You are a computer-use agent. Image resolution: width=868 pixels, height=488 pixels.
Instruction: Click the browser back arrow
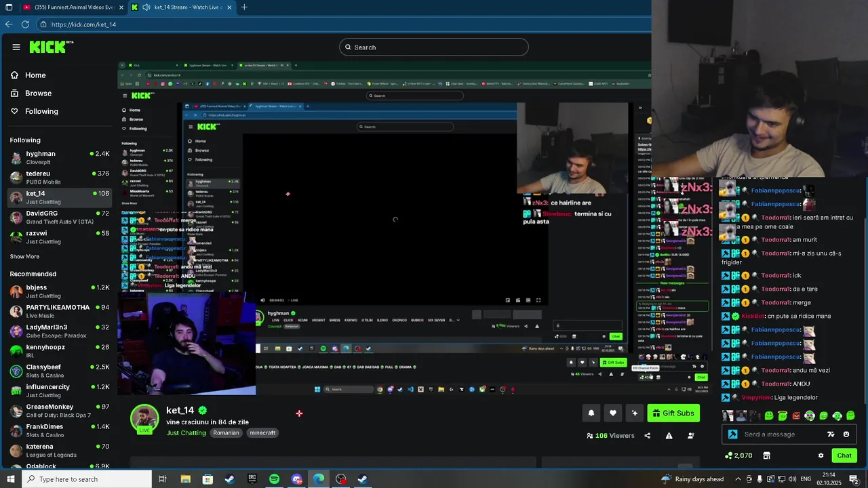pyautogui.click(x=9, y=24)
